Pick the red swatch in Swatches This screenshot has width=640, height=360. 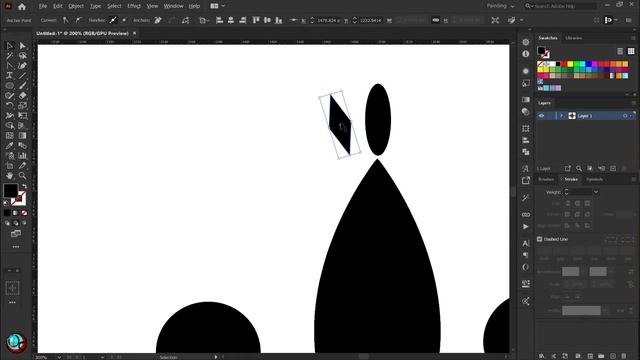tap(564, 64)
